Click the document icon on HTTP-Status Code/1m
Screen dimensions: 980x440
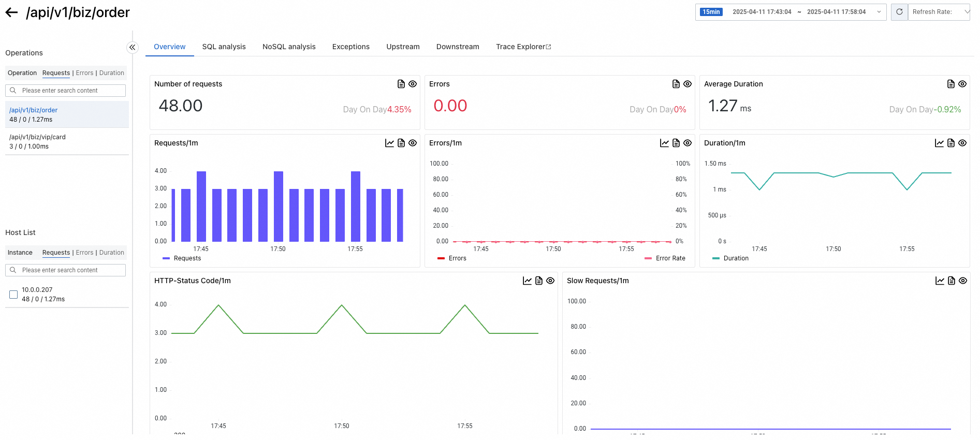point(539,281)
